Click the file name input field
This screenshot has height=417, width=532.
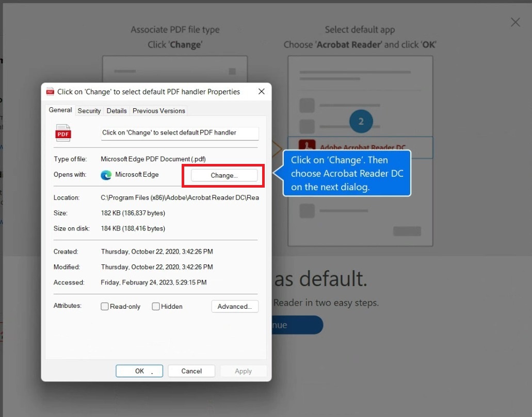(180, 133)
